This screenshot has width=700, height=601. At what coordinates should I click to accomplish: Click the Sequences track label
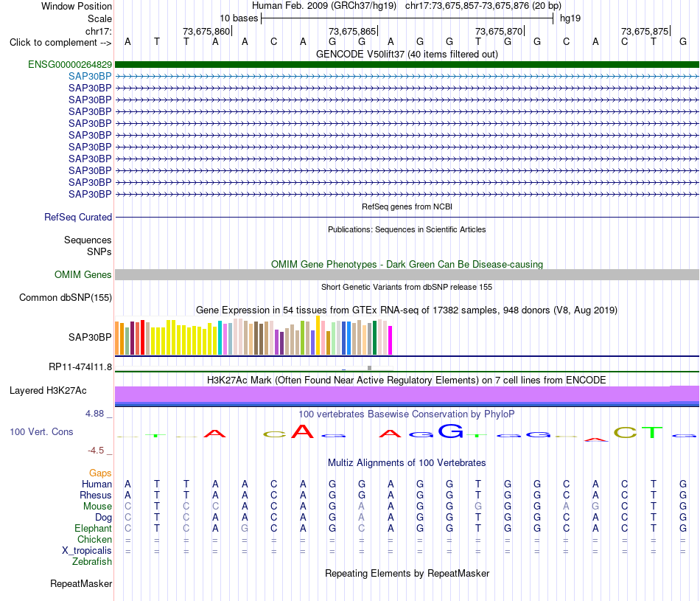coord(88,240)
